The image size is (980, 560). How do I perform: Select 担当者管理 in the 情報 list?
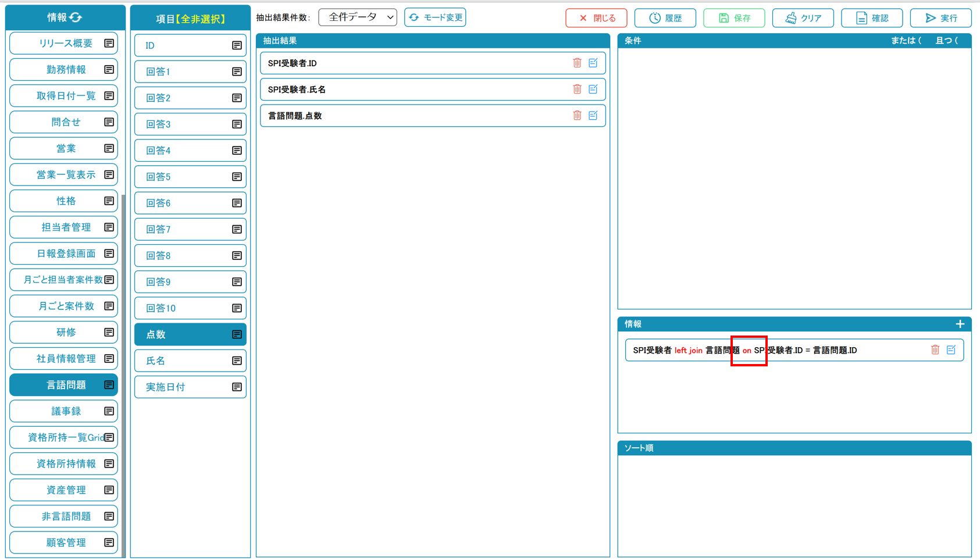coord(63,227)
